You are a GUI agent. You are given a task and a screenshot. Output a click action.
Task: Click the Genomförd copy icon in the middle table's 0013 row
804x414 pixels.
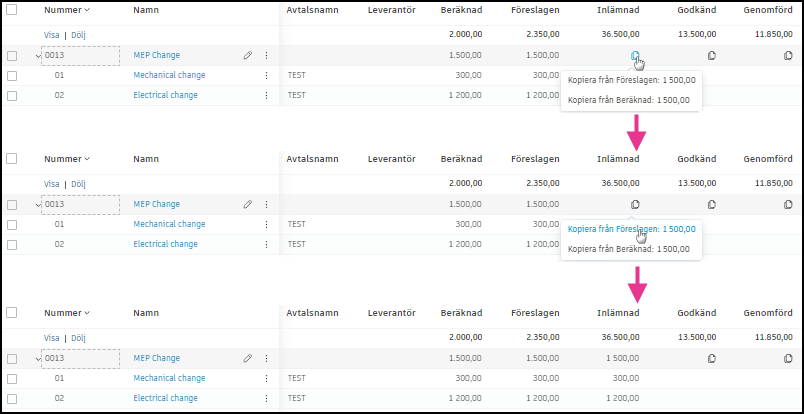pos(789,204)
